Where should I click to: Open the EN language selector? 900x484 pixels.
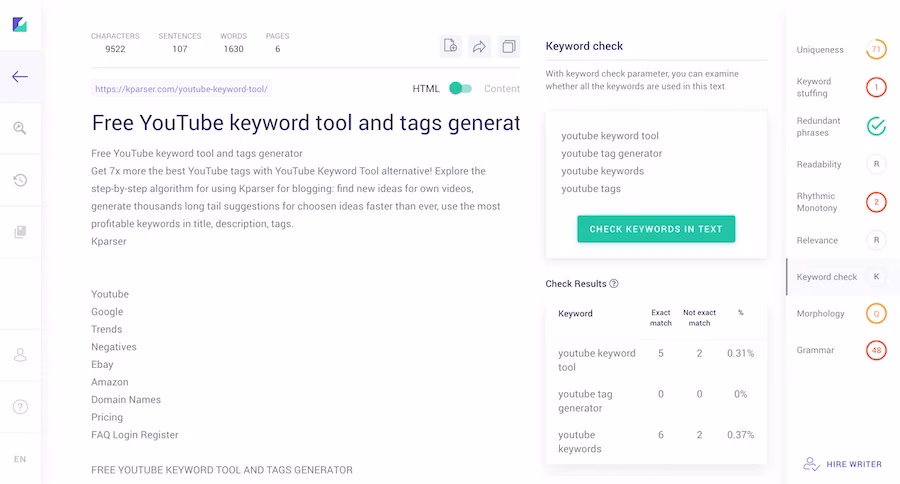point(20,459)
